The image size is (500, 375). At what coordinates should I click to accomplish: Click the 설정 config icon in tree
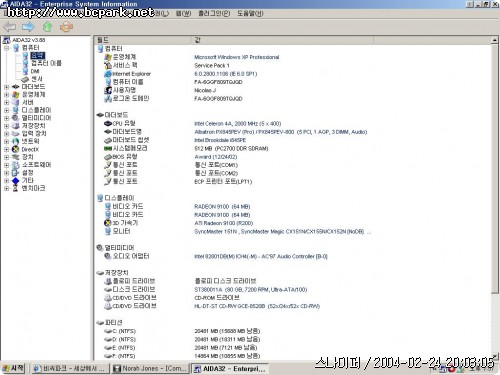[15, 173]
